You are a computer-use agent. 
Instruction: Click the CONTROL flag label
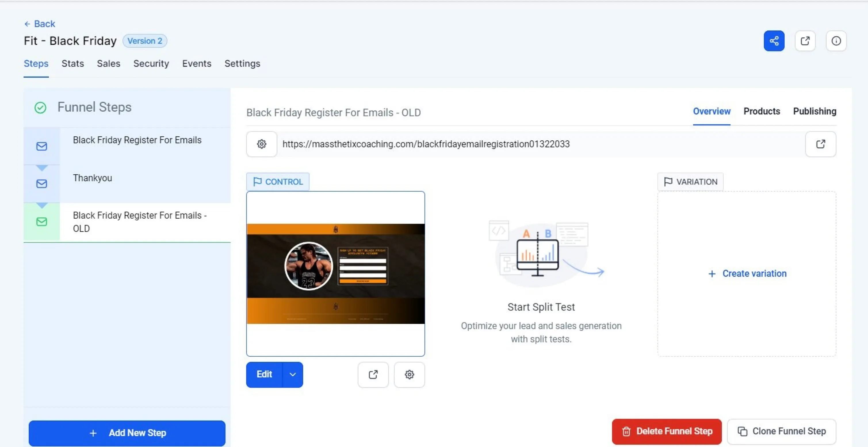278,182
